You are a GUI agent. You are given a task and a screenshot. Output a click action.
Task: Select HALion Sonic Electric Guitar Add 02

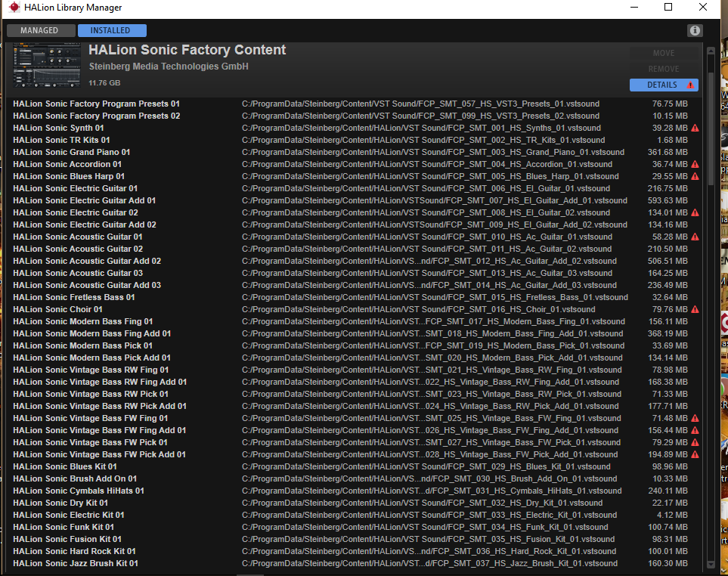click(x=355, y=225)
